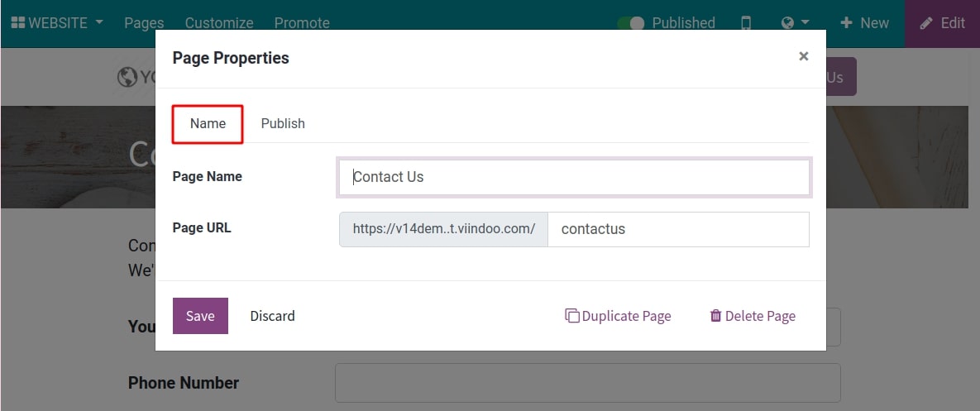Click the Edit button with pencil icon
Image resolution: width=980 pixels, height=411 pixels.
(943, 24)
